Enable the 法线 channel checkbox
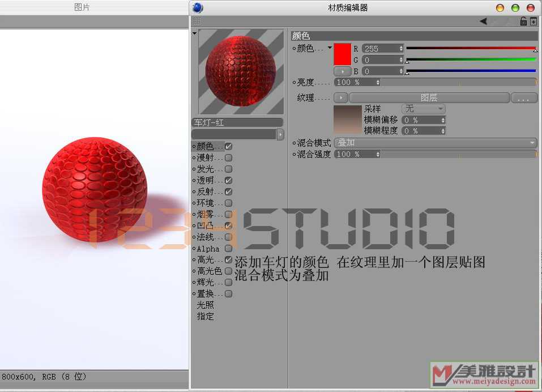The image size is (542, 392). [x=228, y=237]
